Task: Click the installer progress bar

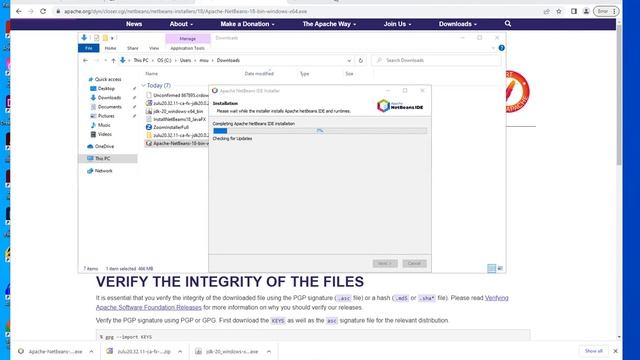Action: (320, 131)
